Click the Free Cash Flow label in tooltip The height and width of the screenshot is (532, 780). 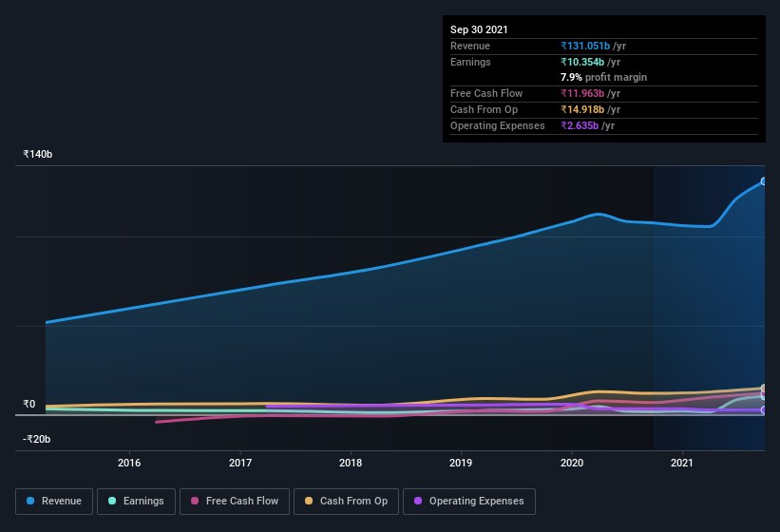486,93
